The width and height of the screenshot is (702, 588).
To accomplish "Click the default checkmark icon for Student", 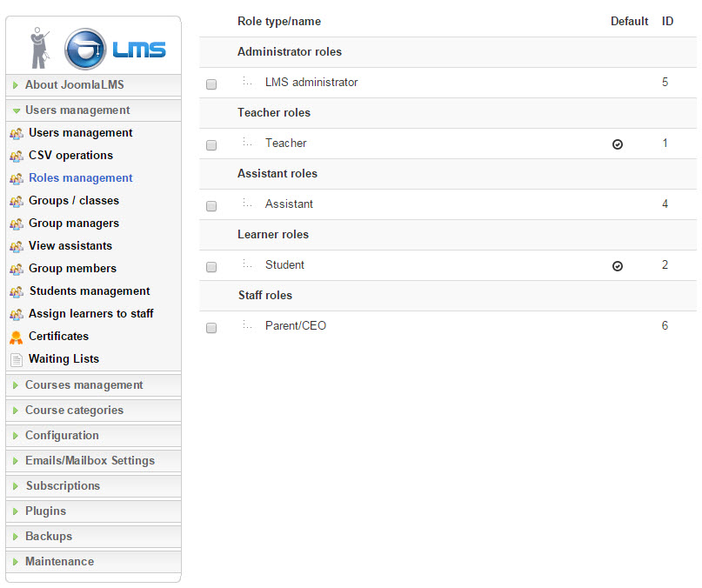I will (x=618, y=266).
